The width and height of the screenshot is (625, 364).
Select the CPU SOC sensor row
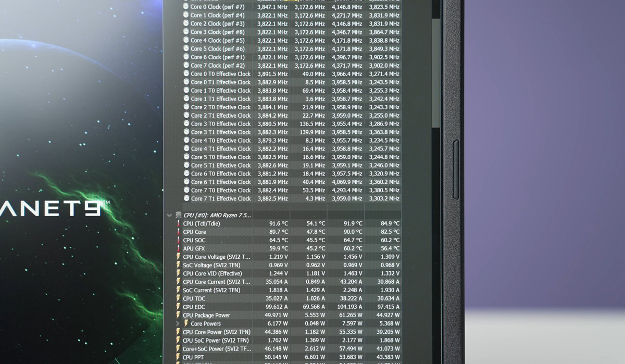tap(289, 240)
